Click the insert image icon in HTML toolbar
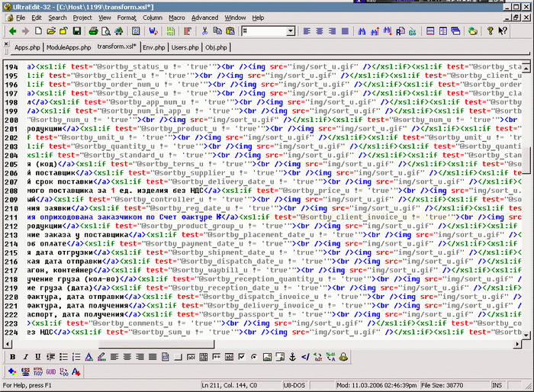Viewport: 534px width, 392px height. [268, 357]
